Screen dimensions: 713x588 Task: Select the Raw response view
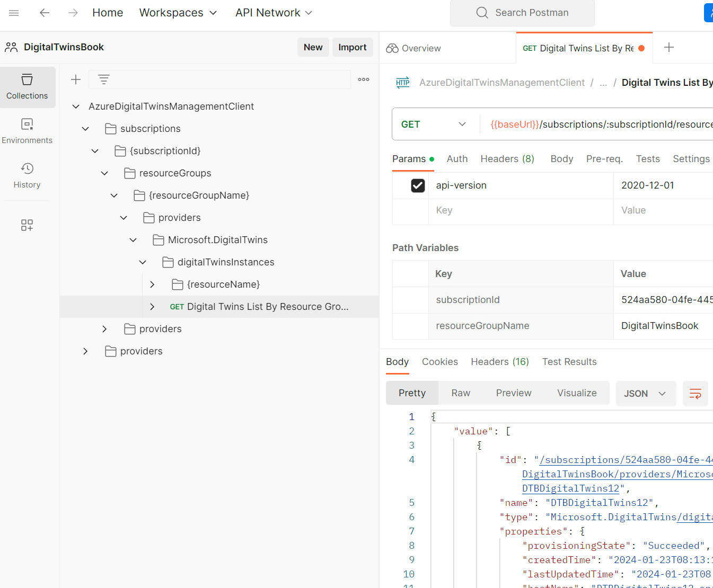pos(461,393)
